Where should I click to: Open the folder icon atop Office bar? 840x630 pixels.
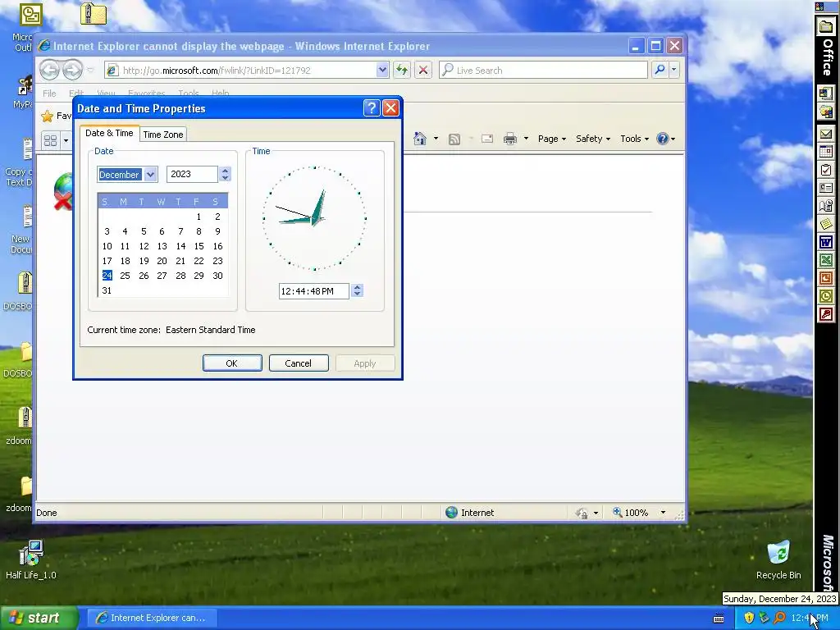pos(826,27)
